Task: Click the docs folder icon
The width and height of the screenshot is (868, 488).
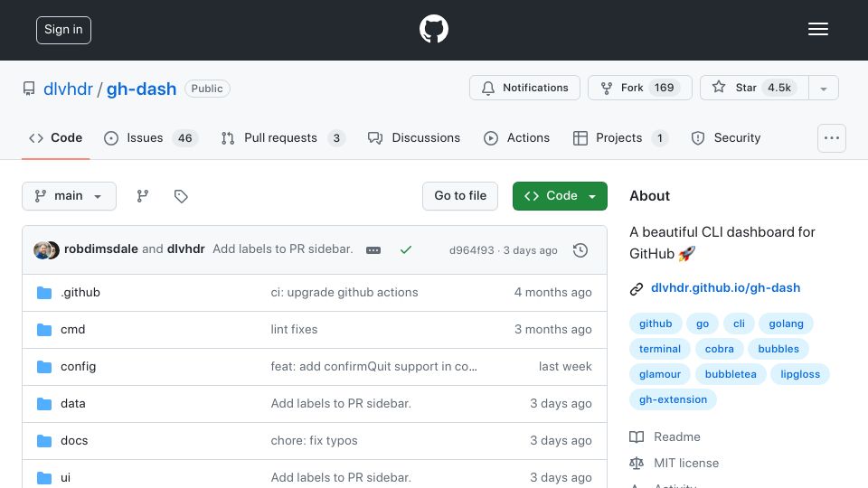Action: pyautogui.click(x=44, y=440)
